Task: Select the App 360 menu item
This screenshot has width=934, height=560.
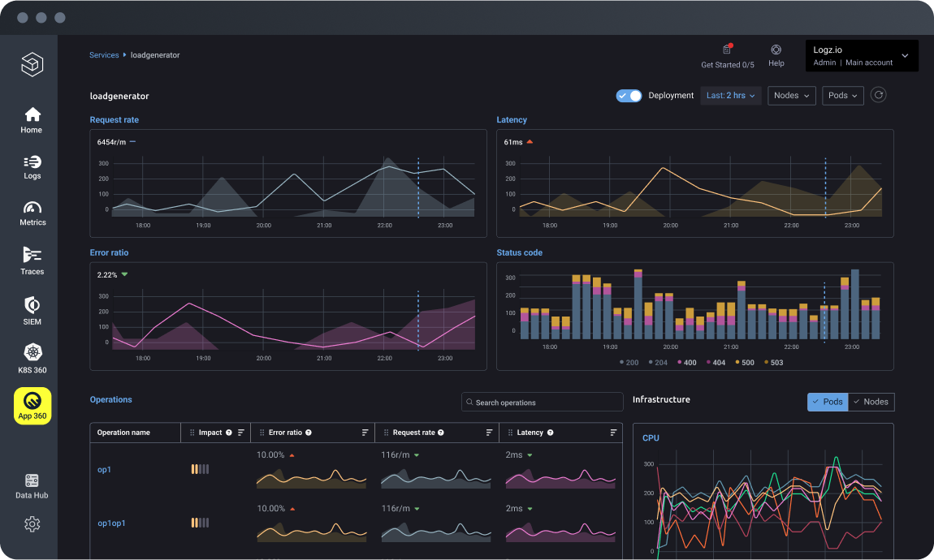Action: pyautogui.click(x=32, y=406)
